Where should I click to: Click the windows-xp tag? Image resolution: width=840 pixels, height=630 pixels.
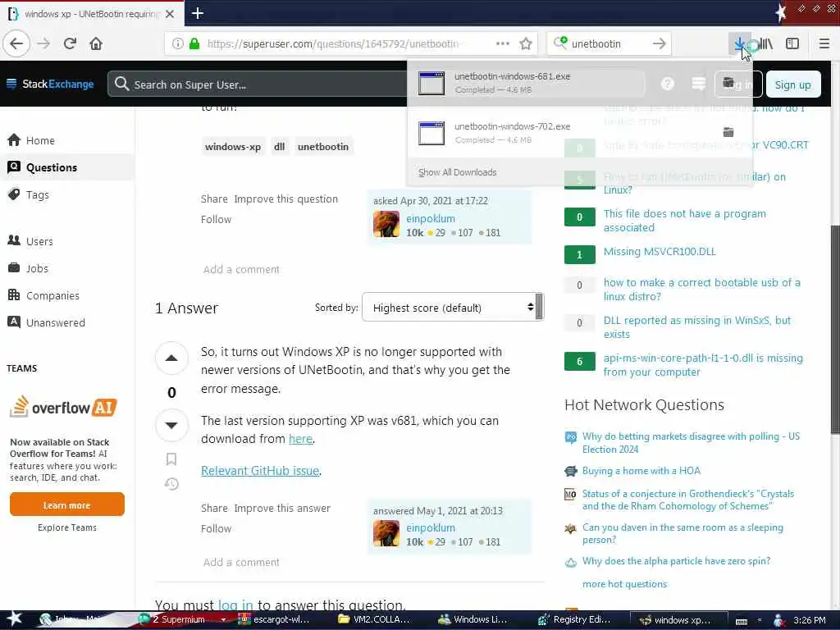coord(232,147)
